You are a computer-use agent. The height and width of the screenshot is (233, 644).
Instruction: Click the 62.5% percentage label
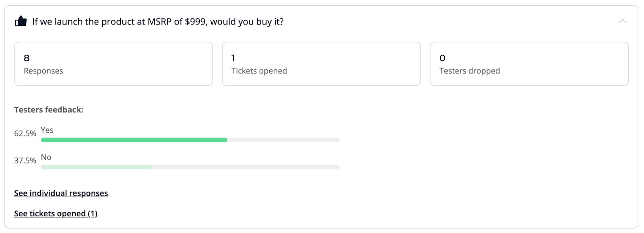coord(25,133)
